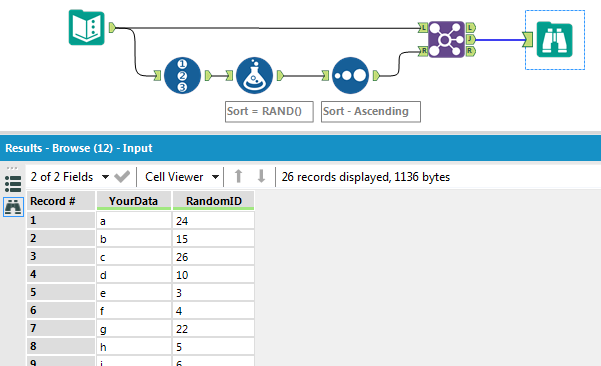Switch to data browse view icon
Viewport: 601px width, 366px height.
[x=13, y=207]
